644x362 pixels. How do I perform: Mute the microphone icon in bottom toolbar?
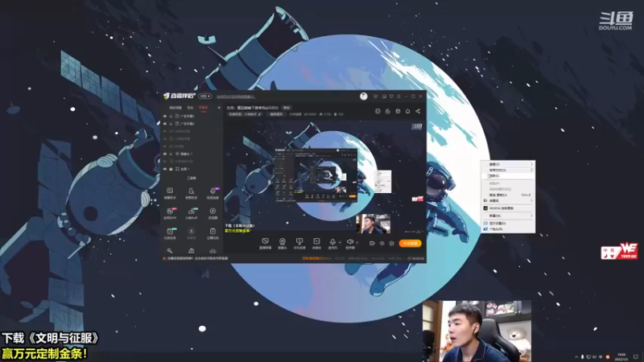[x=332, y=242]
